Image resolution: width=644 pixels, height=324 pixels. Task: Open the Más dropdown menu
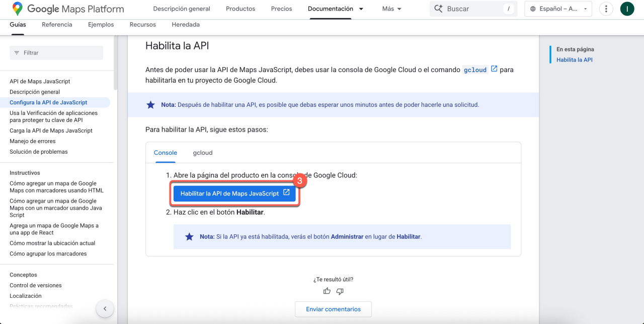pyautogui.click(x=392, y=9)
